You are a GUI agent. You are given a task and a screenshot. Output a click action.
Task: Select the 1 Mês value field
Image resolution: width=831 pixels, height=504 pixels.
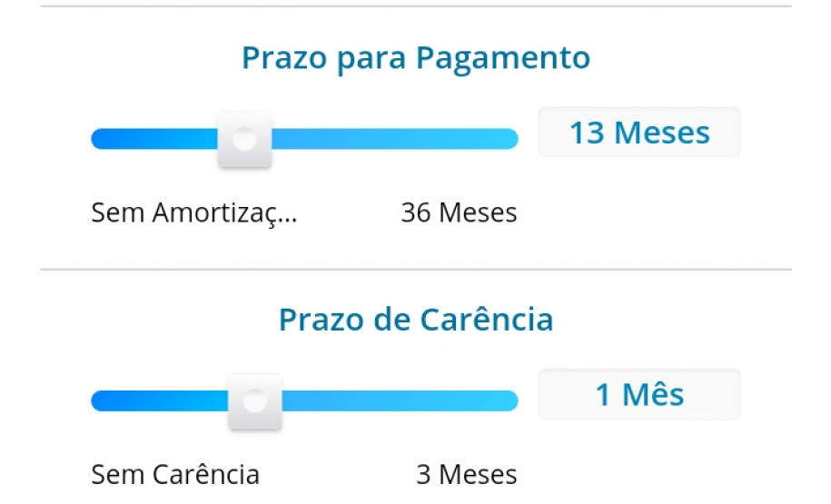[639, 395]
